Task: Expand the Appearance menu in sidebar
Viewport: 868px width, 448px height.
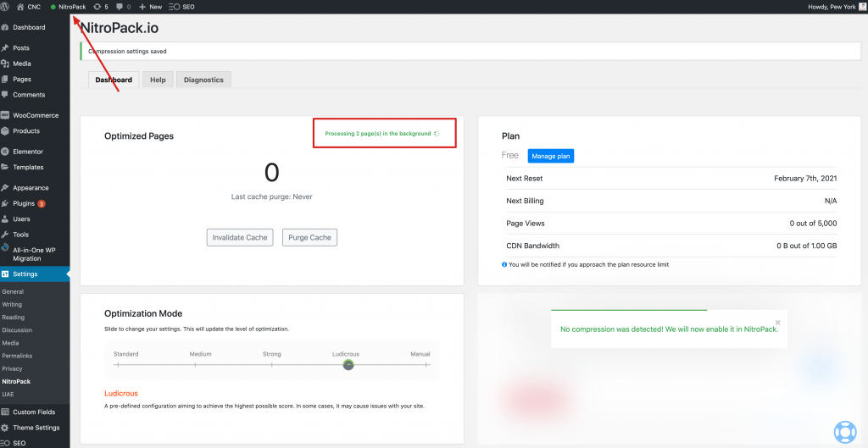Action: point(31,188)
